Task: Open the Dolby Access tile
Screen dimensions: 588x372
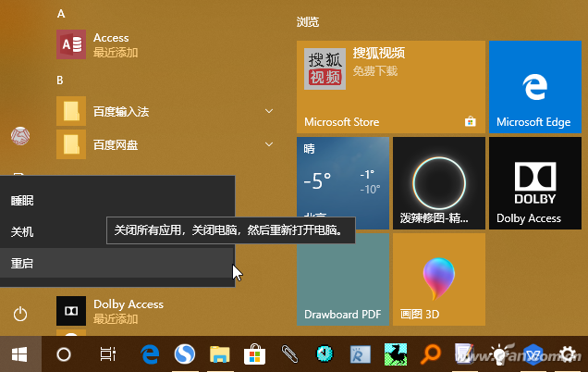Action: [535, 183]
